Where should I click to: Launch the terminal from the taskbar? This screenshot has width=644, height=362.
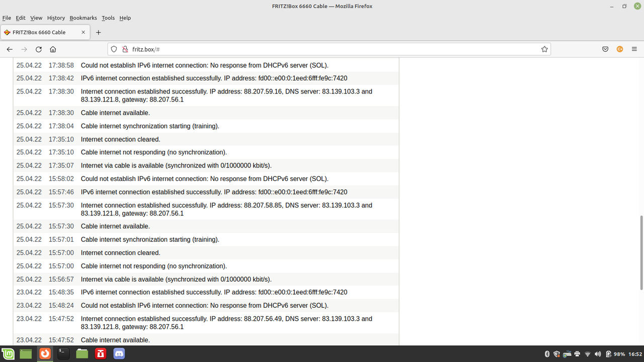pyautogui.click(x=63, y=354)
